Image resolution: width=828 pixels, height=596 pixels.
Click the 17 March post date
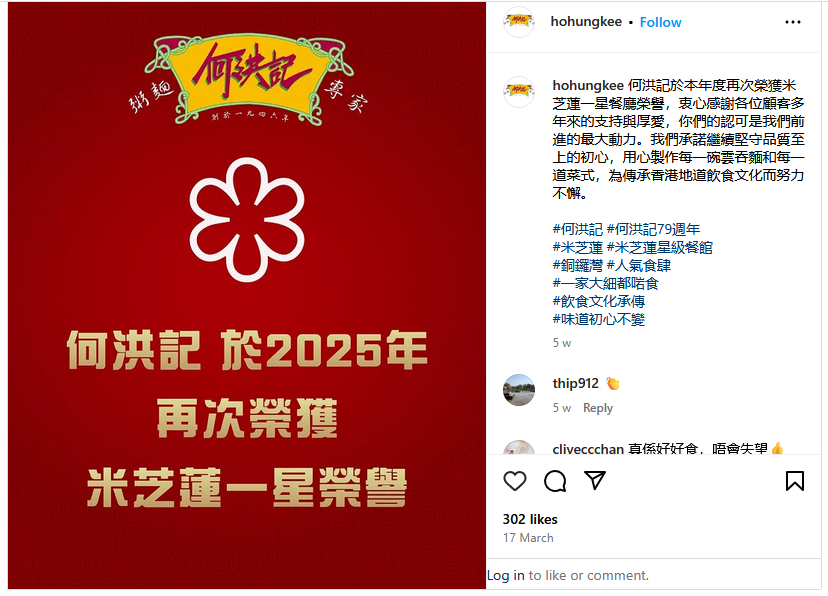(528, 538)
